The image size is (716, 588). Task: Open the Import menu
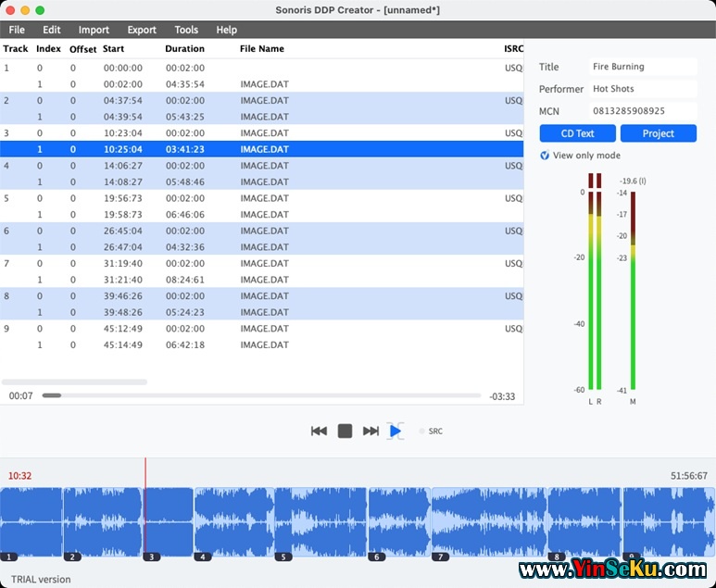pos(94,30)
